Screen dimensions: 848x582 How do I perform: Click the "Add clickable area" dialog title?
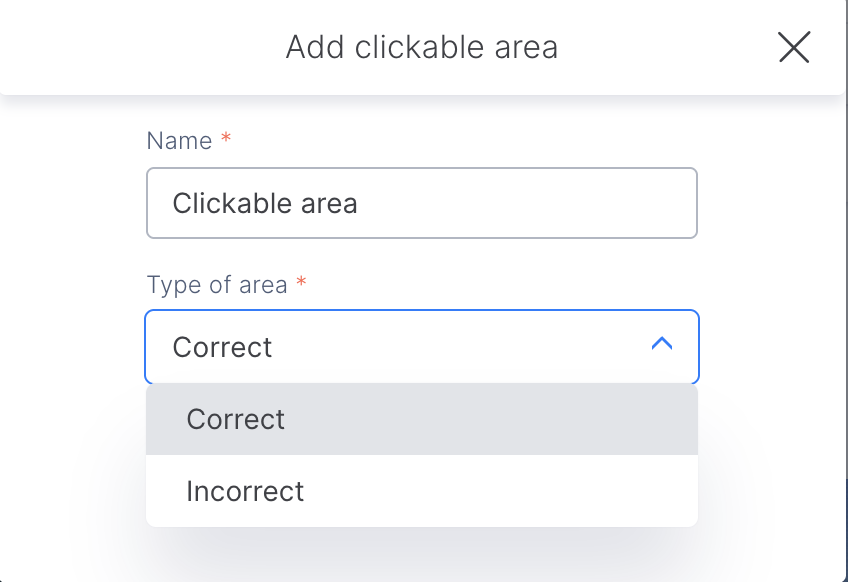pos(421,47)
